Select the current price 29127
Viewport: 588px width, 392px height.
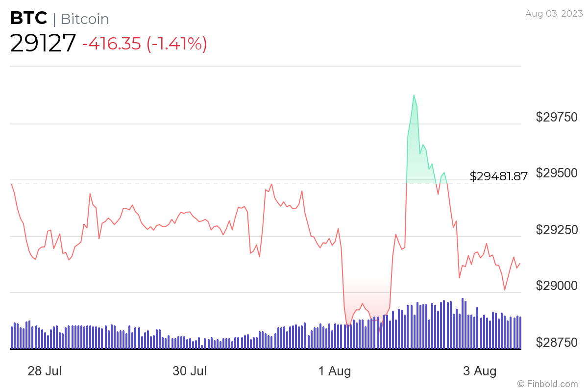pyautogui.click(x=43, y=43)
